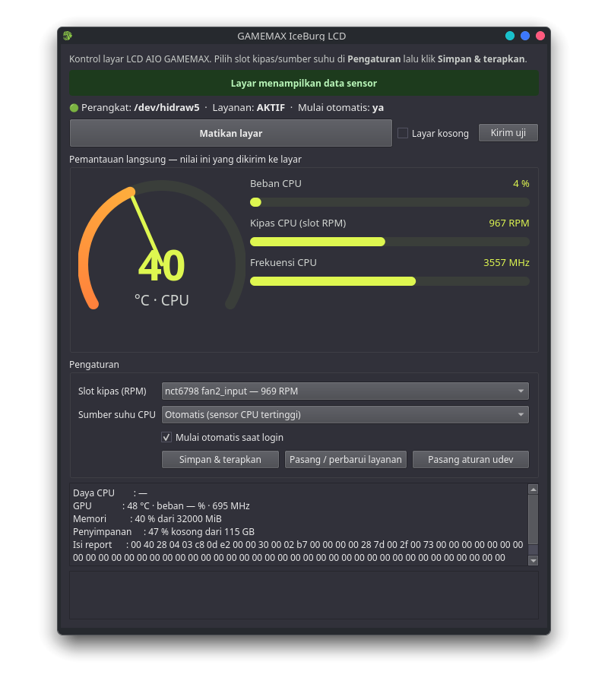This screenshot has width=608, height=700.
Task: Click the 967 RPM value
Action: [x=509, y=223]
